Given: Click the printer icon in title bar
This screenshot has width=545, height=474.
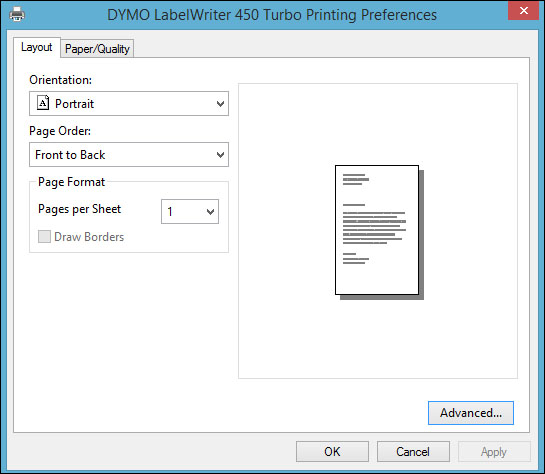Looking at the screenshot, I should click(17, 15).
